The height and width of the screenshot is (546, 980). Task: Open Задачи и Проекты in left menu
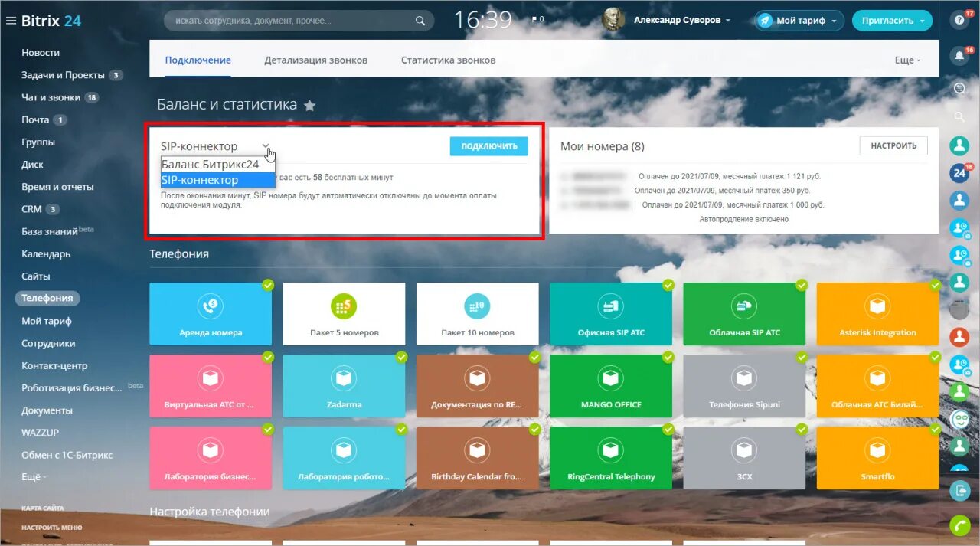point(63,75)
